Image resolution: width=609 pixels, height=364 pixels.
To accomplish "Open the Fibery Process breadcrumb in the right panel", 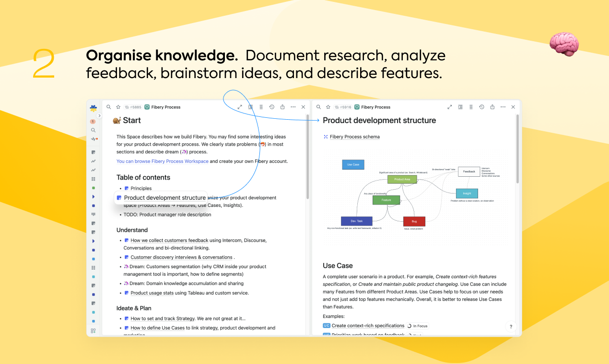I will [x=373, y=107].
